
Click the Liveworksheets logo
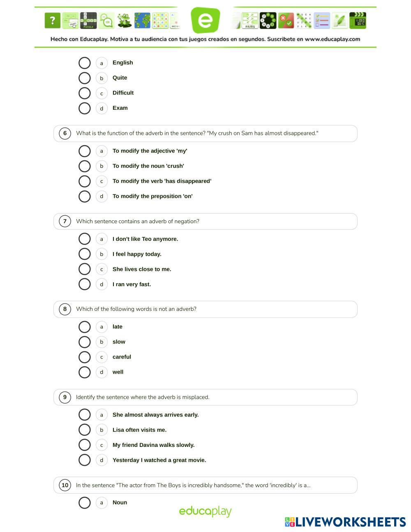(x=345, y=522)
